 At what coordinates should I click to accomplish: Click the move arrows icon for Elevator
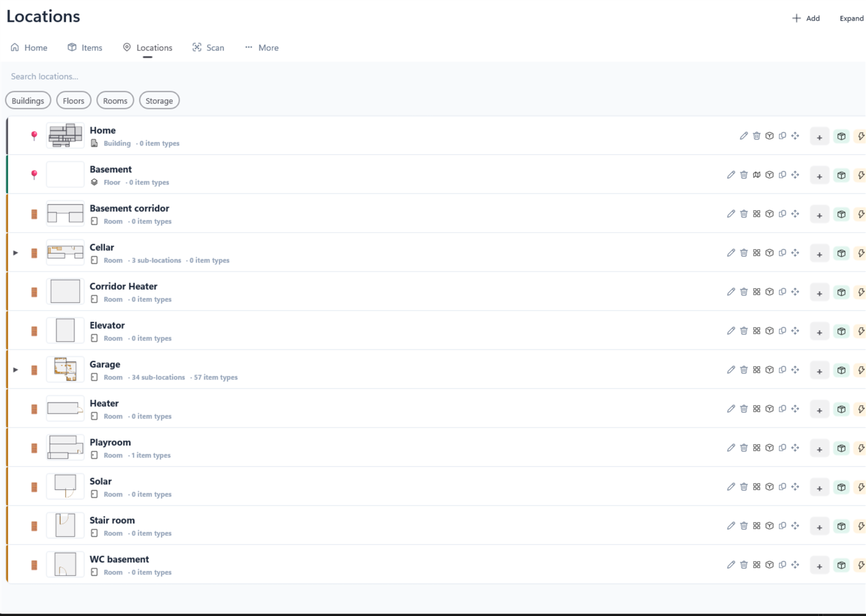point(795,331)
